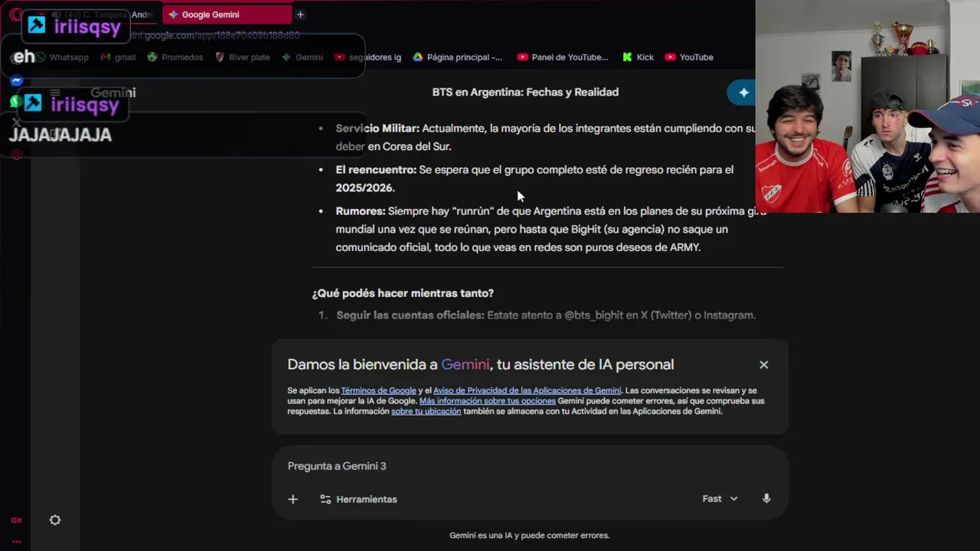Dismiss the Gemini welcome banner
The image size is (980, 551).
tap(763, 365)
